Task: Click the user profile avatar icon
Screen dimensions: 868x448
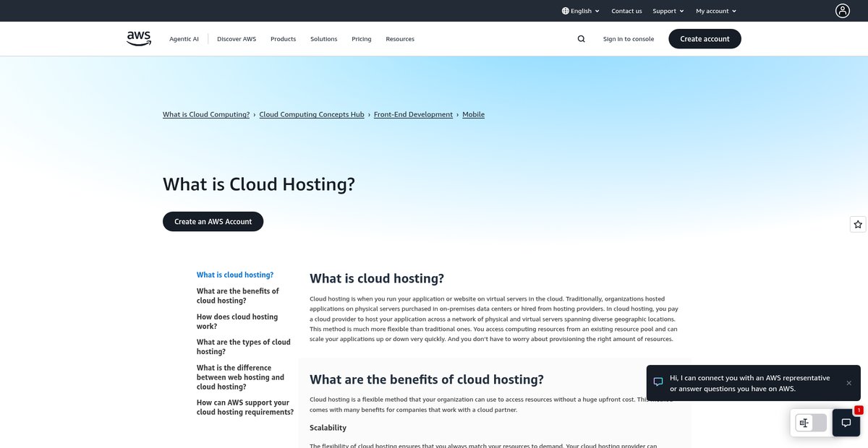Action: point(843,11)
